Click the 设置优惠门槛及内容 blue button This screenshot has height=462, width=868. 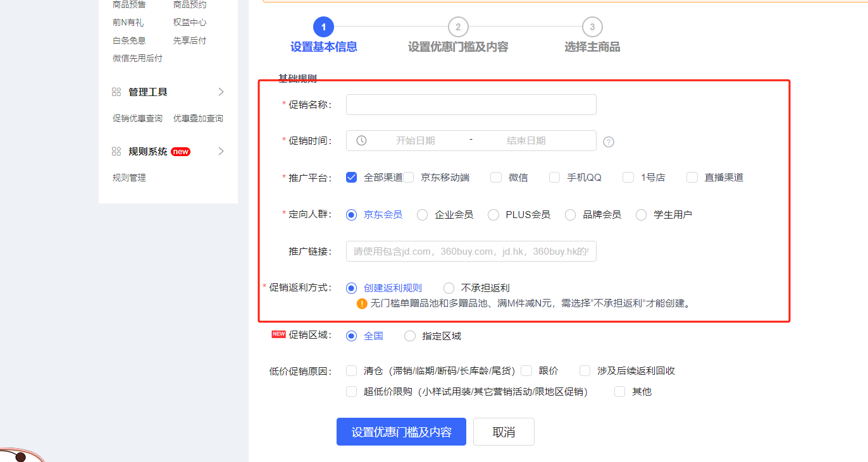click(401, 432)
